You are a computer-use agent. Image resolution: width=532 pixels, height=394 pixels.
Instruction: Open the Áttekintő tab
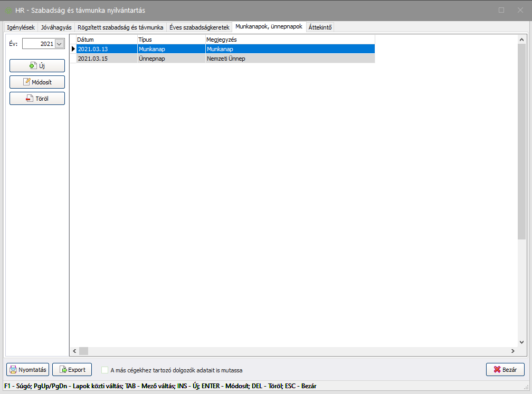(320, 27)
